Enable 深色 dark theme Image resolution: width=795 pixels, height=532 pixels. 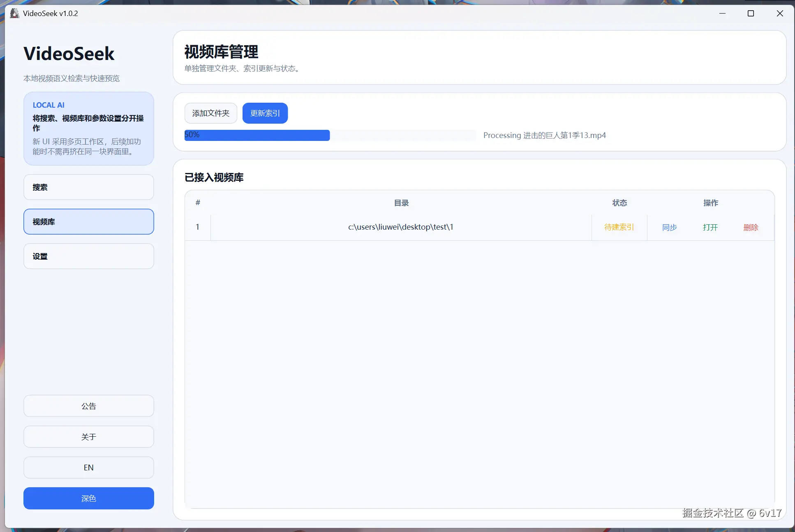coord(88,498)
